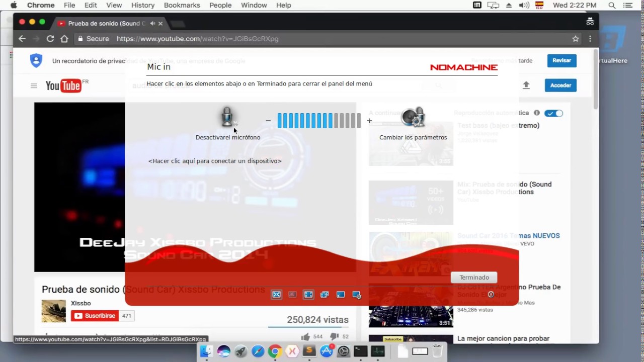Open Safari from the Dock
The image size is (644, 362).
(x=258, y=351)
